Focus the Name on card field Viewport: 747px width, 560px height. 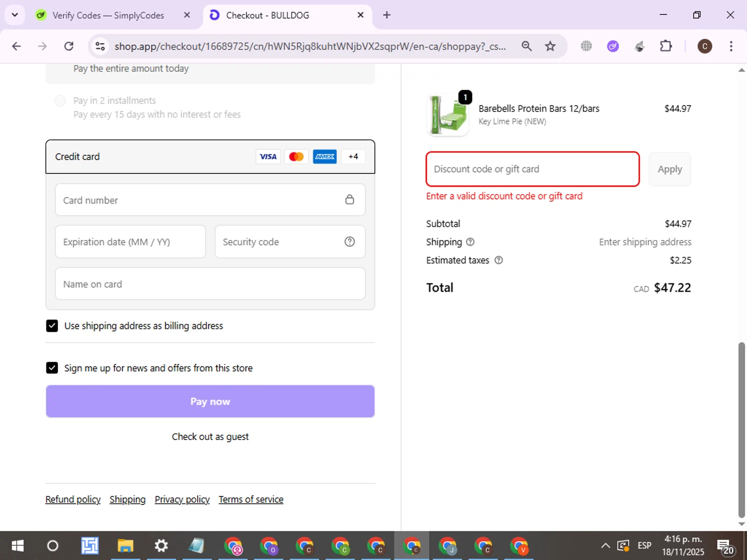(x=210, y=284)
